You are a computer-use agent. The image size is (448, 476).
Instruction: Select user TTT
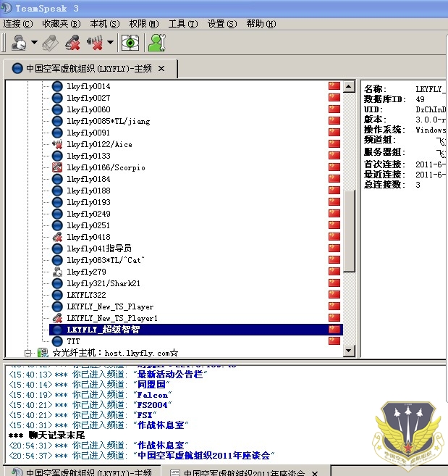(73, 341)
